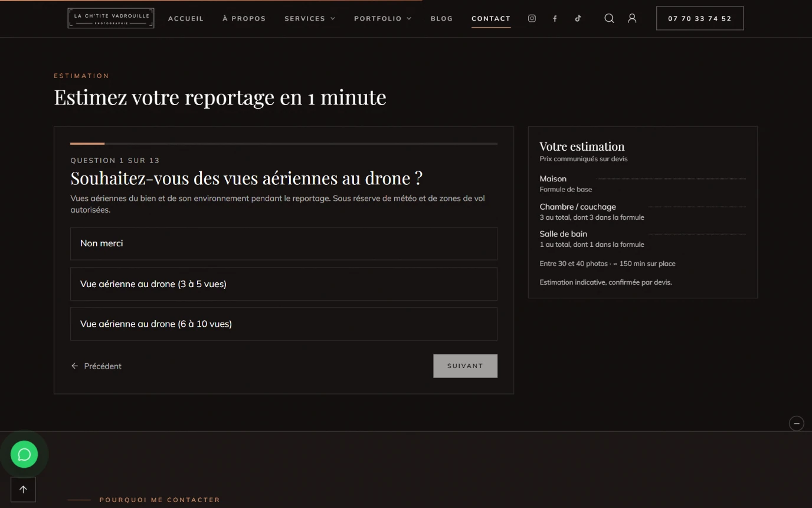Open the À propos page

(244, 18)
